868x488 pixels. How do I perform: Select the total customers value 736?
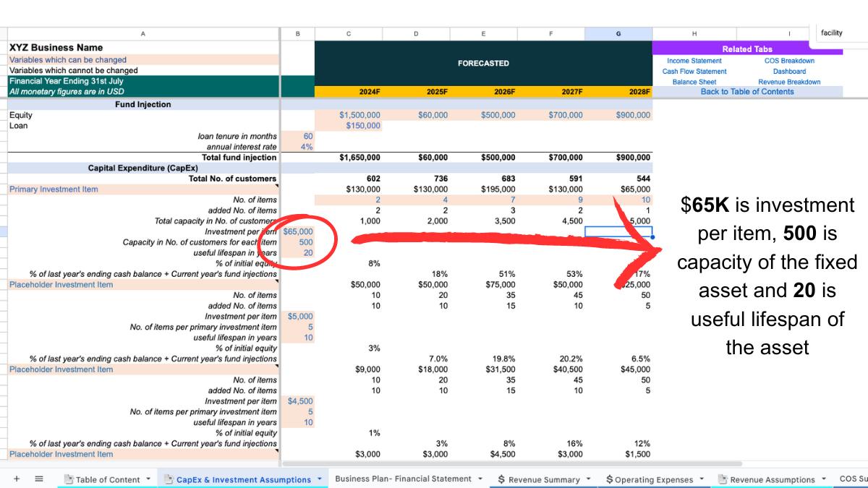[416, 179]
